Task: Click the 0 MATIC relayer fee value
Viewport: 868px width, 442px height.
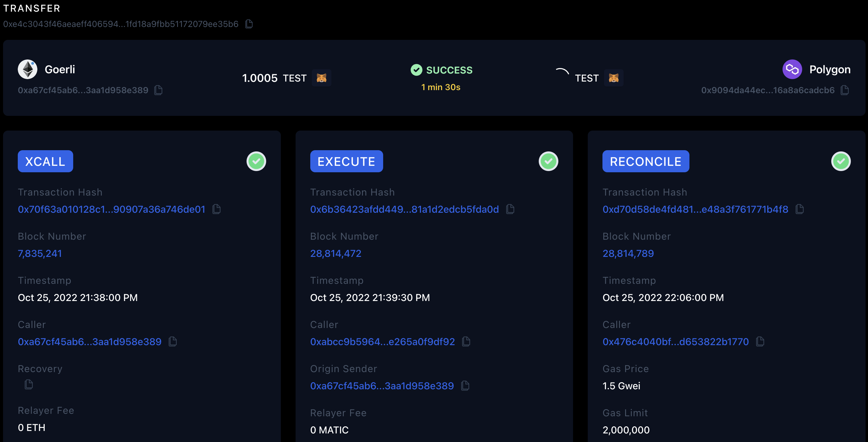Action: pos(329,430)
